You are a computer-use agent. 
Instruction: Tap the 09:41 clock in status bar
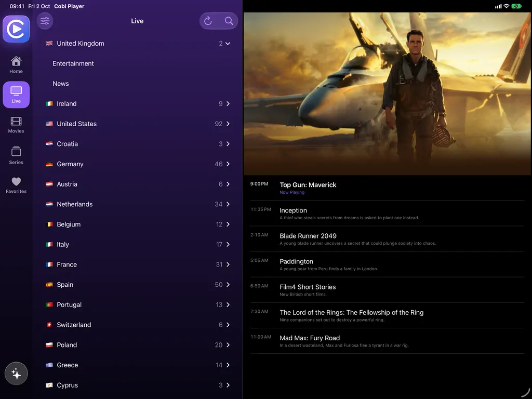17,6
